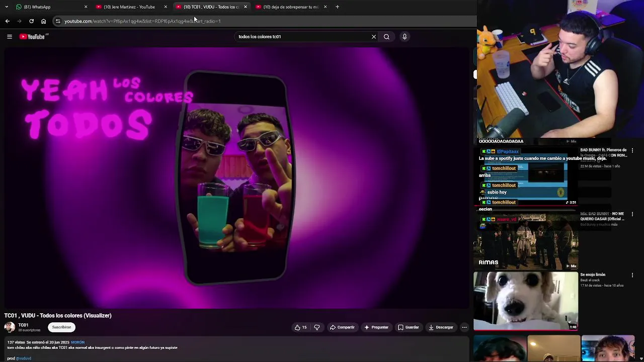Switch to 'deja de sobrepensar' tab
644x362 pixels.
point(291,7)
